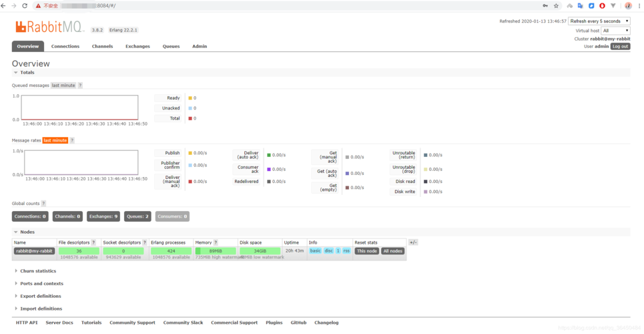Switch to the Overview tab
The height and width of the screenshot is (334, 644).
(28, 47)
